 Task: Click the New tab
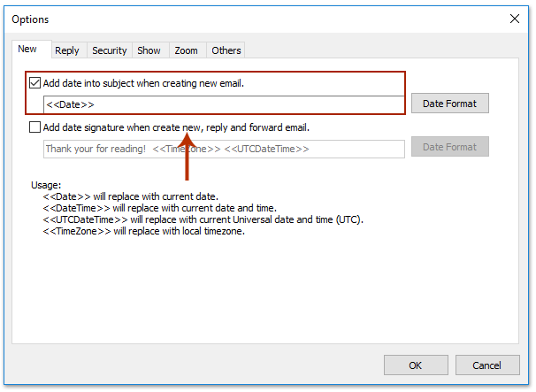click(x=27, y=50)
